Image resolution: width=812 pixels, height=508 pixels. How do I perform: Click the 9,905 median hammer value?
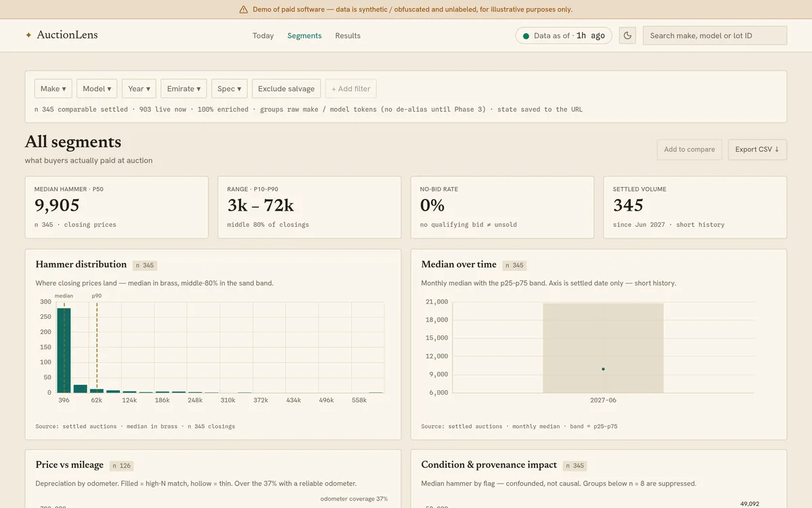pos(58,205)
